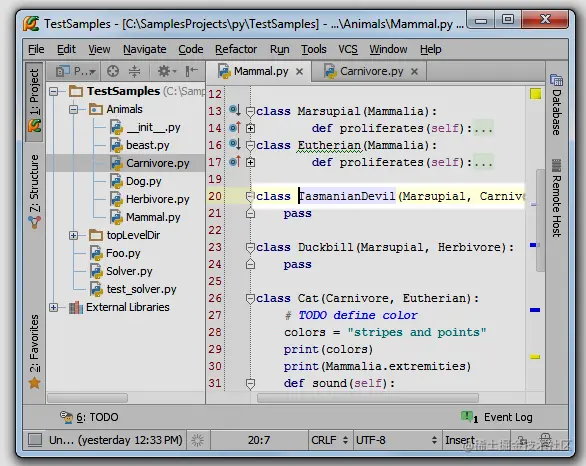The image size is (586, 466).
Task: Collapse class Marsupial fold on line 13
Action: 250,111
